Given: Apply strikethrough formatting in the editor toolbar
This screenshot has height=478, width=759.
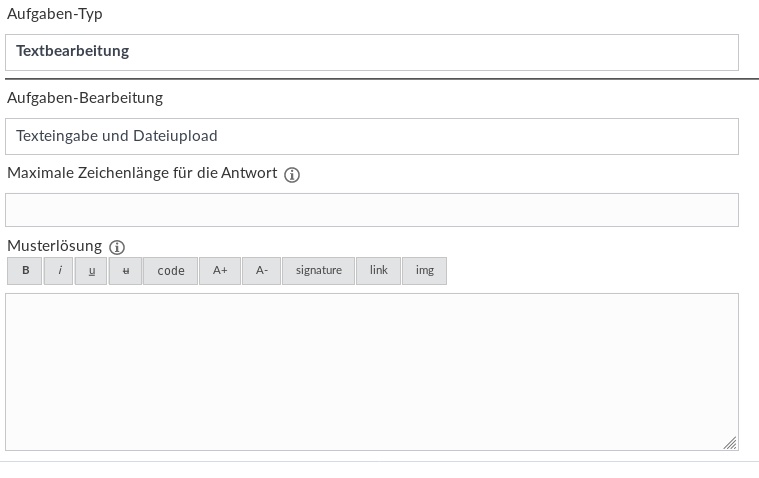Looking at the screenshot, I should [125, 271].
